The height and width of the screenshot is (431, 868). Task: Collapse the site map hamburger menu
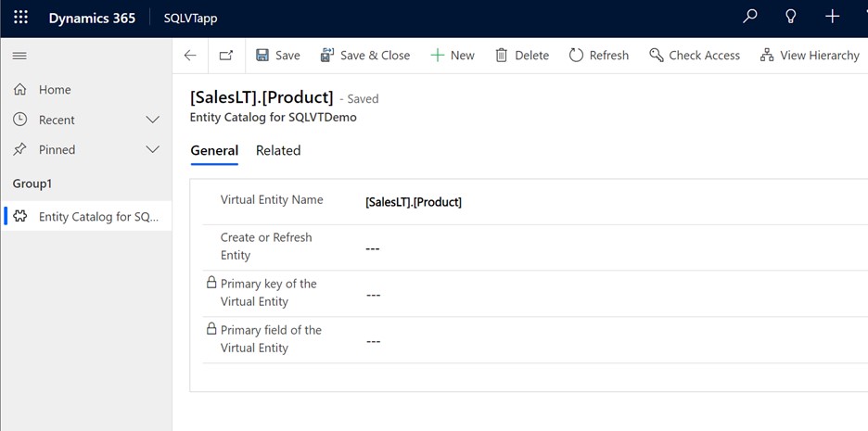pos(19,57)
